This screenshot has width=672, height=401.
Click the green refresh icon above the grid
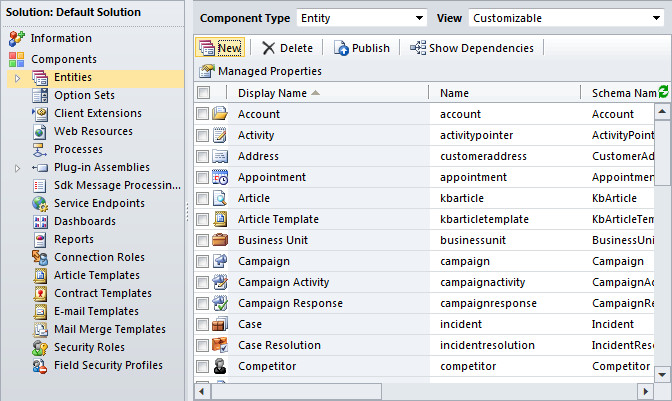point(664,92)
